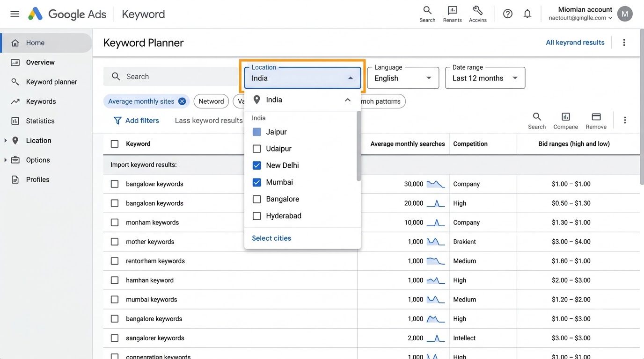This screenshot has height=359, width=644.
Task: Tick the Bangalore checkbox
Action: coord(256,199)
